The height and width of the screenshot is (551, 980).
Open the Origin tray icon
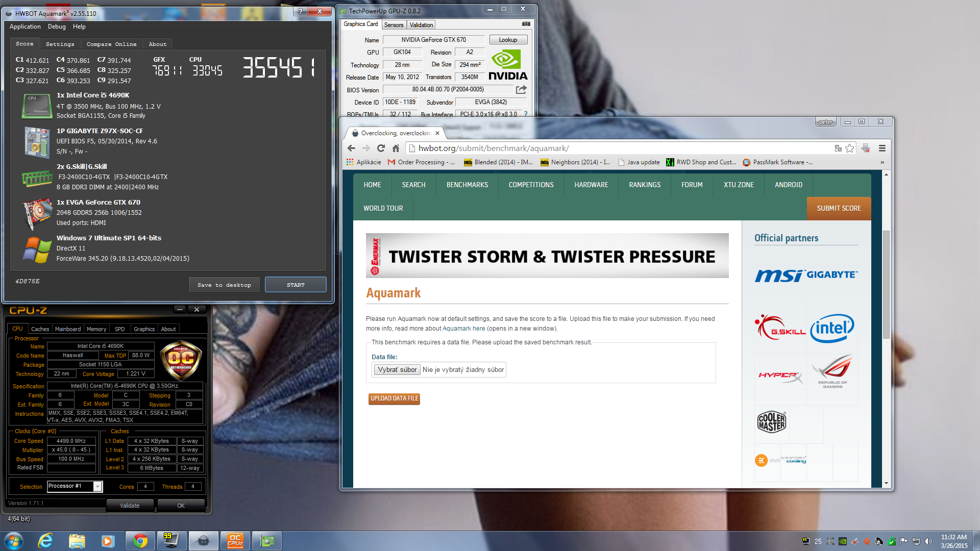pyautogui.click(x=867, y=541)
